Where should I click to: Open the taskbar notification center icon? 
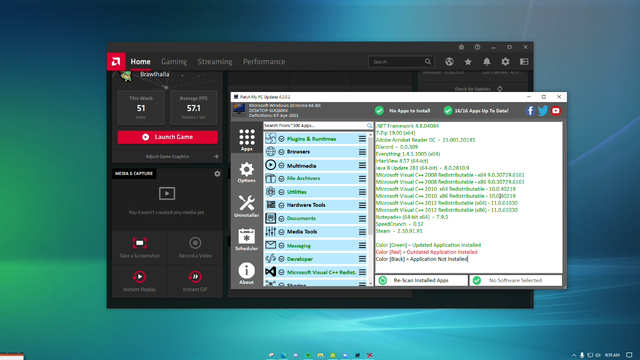[629, 355]
